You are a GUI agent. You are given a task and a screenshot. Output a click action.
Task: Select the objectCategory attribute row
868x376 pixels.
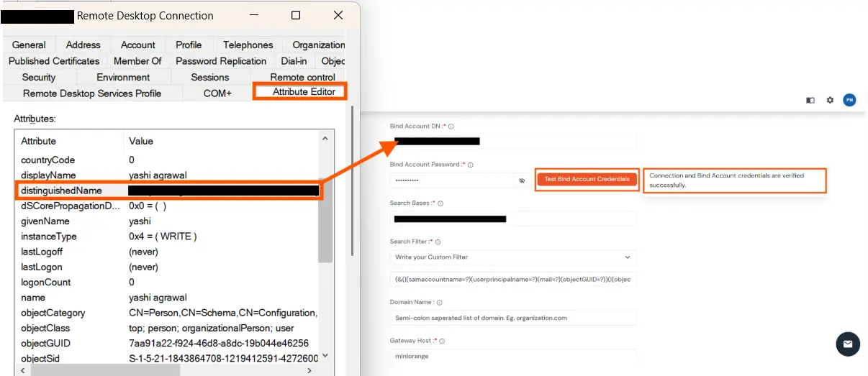pos(167,313)
